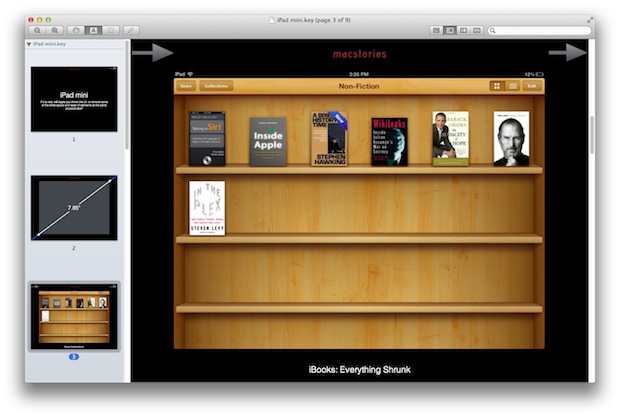
Task: Click the iPad Wi-Fi status icon
Action: tap(190, 74)
